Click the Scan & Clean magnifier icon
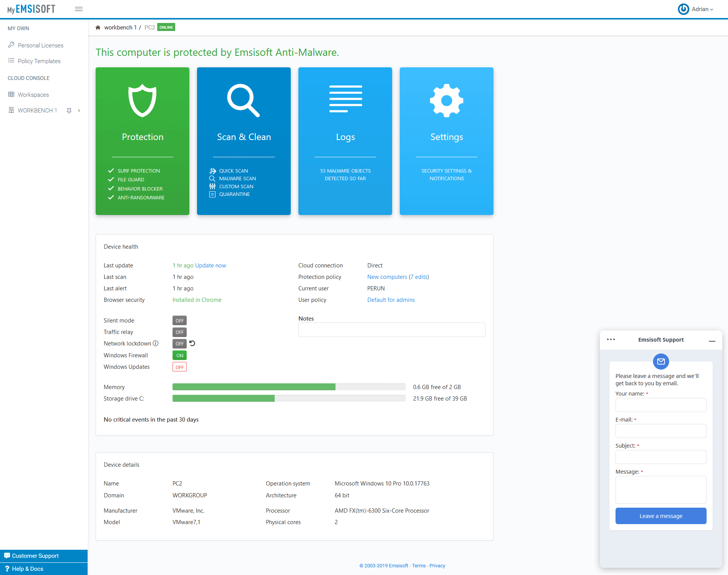 click(244, 100)
